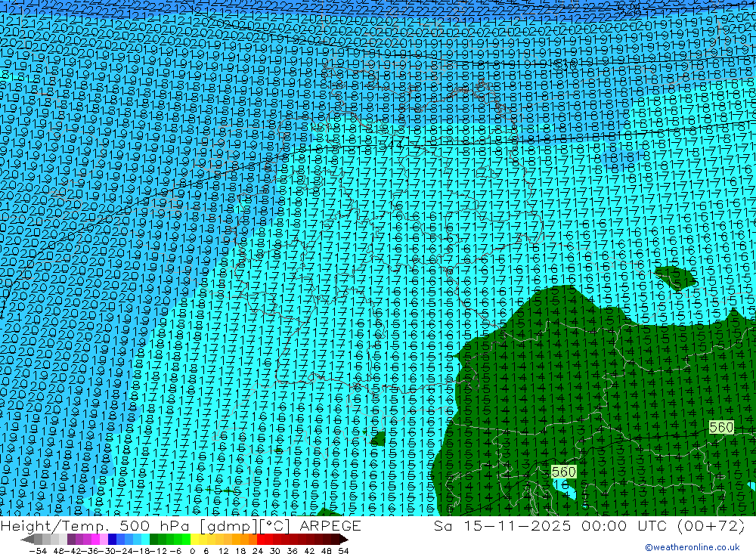Viewport: 756px width, 554px height.
Task: Click the 560 contour label at right edge
Action: pos(721,427)
